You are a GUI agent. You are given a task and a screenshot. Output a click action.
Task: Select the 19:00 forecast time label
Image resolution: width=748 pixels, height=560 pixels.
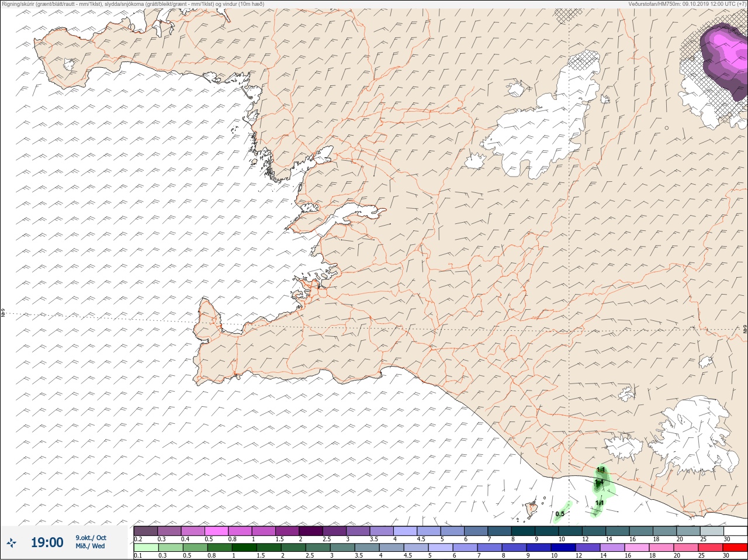[47, 542]
